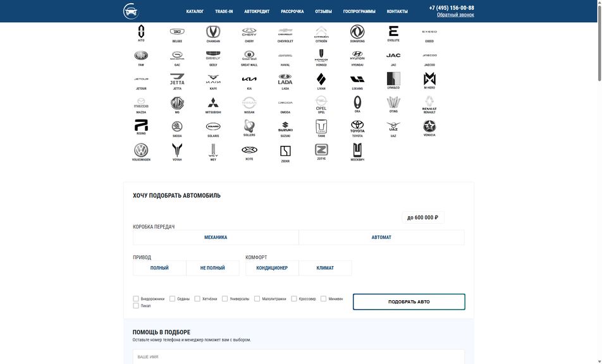The height and width of the screenshot is (364, 602).
Task: Click the Обратный звонок link
Action: click(455, 15)
